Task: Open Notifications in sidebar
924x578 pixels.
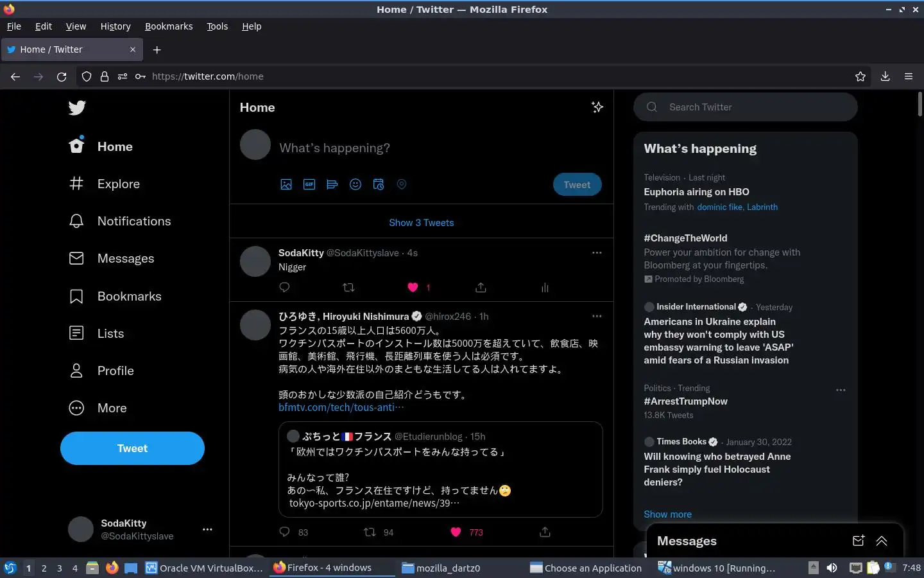Action: point(120,221)
